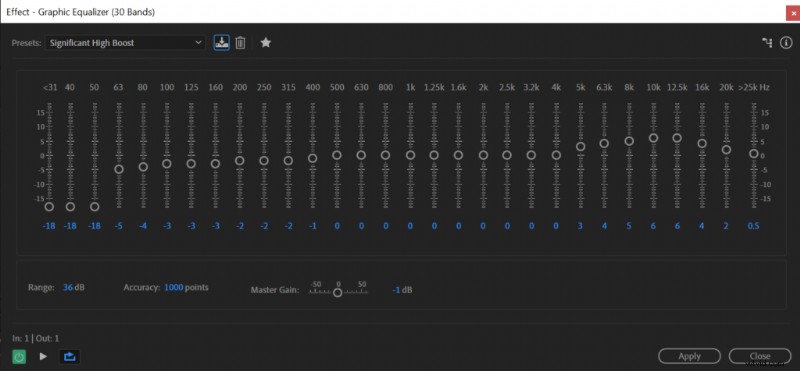The image size is (800, 371).
Task: Click the 315 Hz band slider knob
Action: click(x=288, y=160)
